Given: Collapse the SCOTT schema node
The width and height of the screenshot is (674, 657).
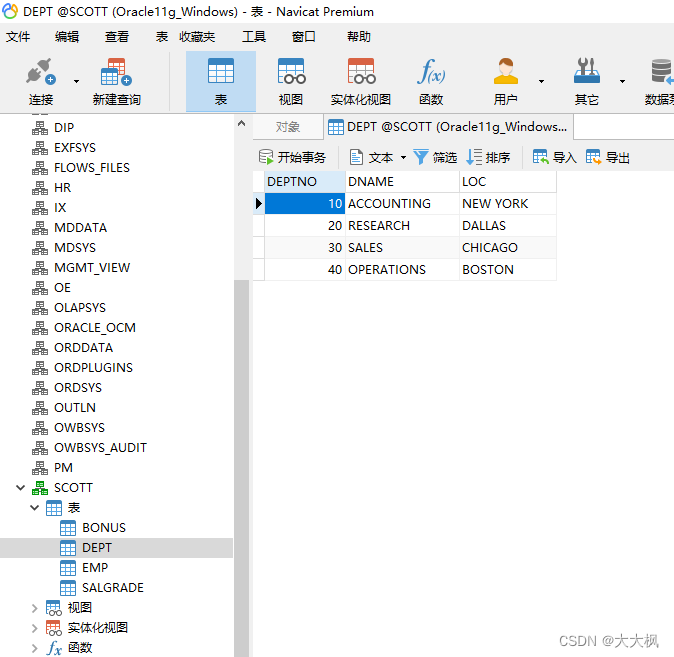Looking at the screenshot, I should 20,488.
